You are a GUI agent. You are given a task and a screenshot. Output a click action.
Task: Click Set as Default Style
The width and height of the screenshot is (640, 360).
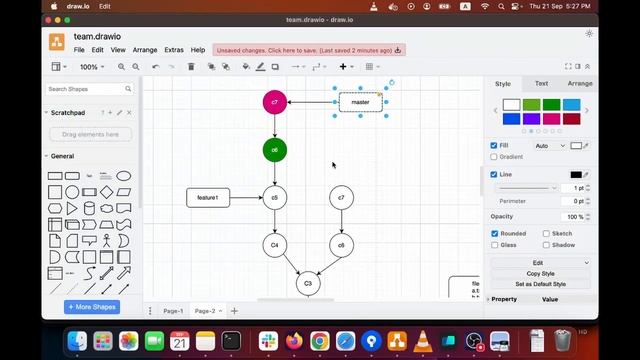pyautogui.click(x=540, y=284)
